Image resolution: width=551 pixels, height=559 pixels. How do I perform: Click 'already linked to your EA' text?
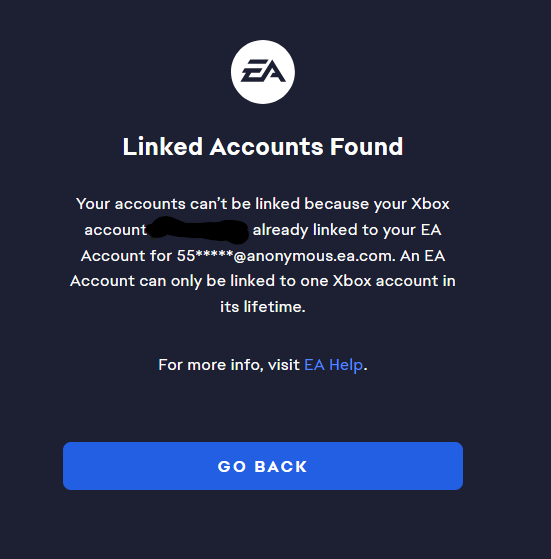pos(347,230)
